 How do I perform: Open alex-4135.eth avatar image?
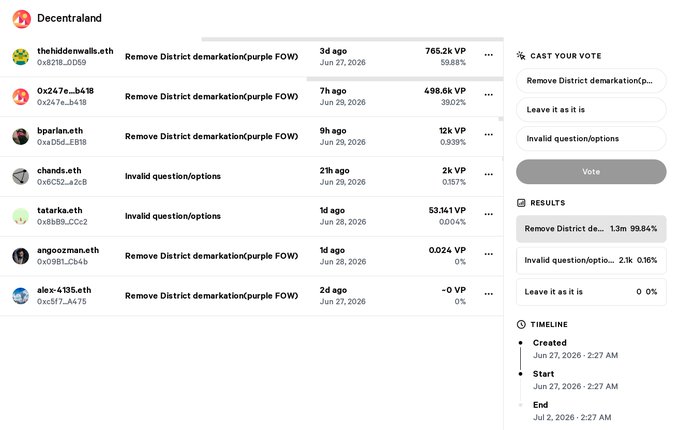20,296
